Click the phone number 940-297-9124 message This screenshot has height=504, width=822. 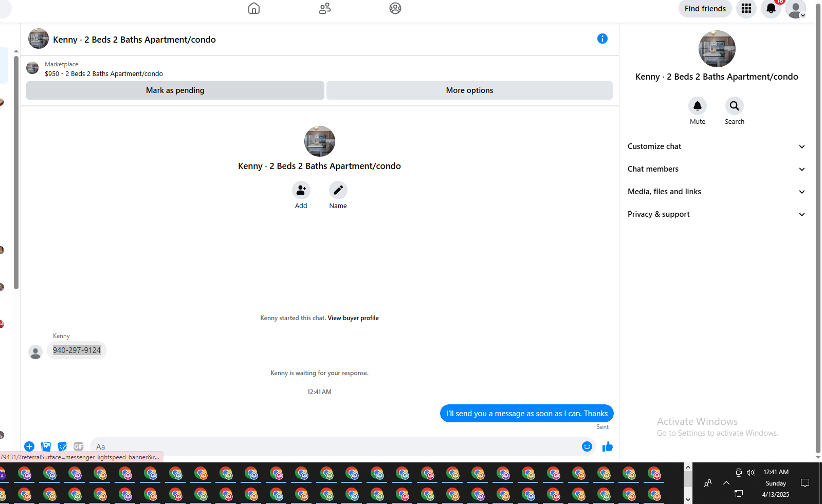tap(77, 350)
